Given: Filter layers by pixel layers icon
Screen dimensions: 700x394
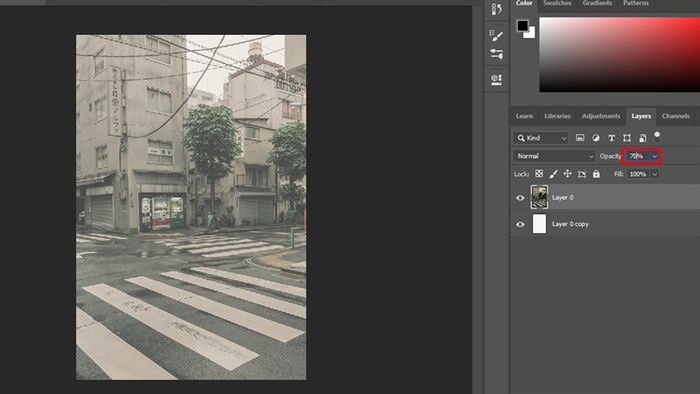Looking at the screenshot, I should click(580, 138).
